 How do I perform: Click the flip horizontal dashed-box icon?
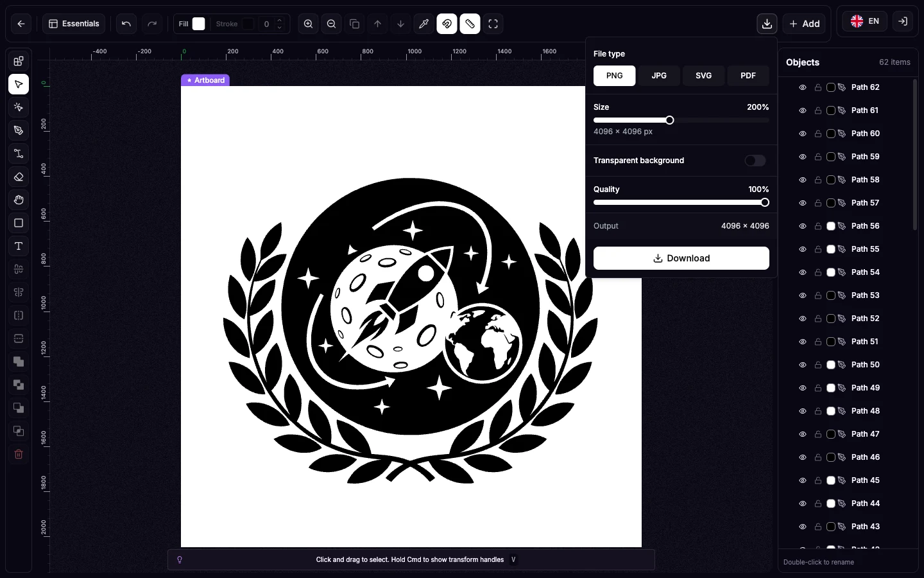click(19, 315)
